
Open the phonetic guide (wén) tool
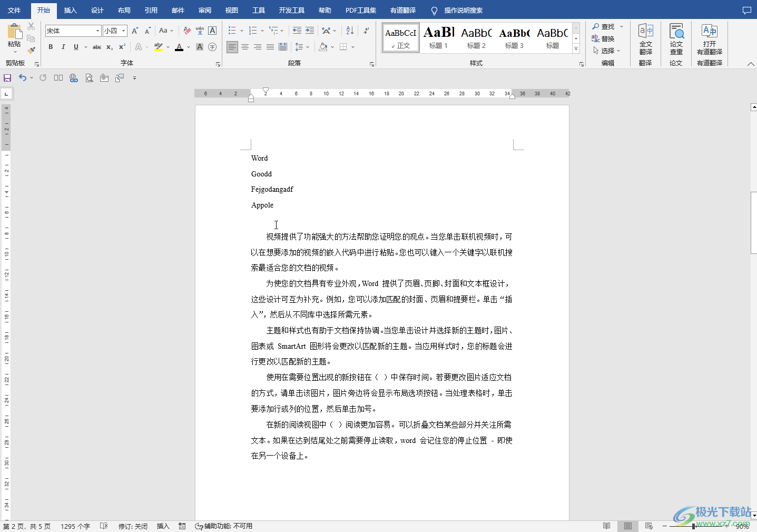(200, 31)
